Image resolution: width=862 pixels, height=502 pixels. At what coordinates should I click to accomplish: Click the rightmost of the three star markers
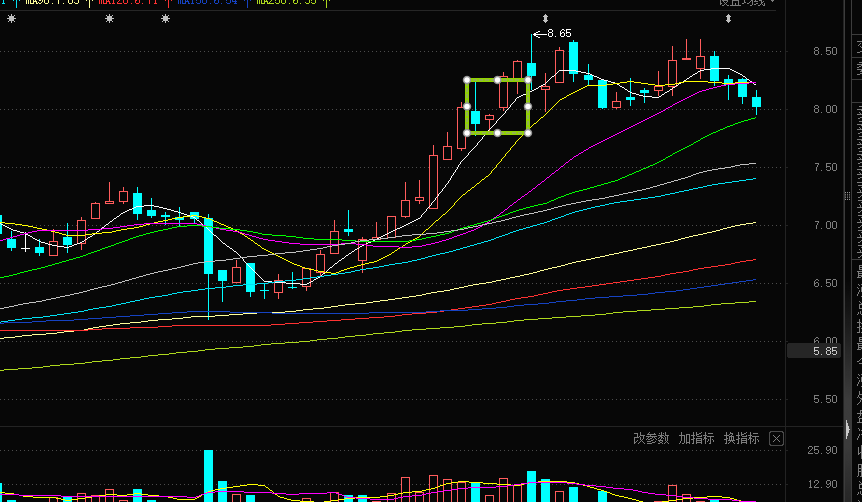pos(165,19)
